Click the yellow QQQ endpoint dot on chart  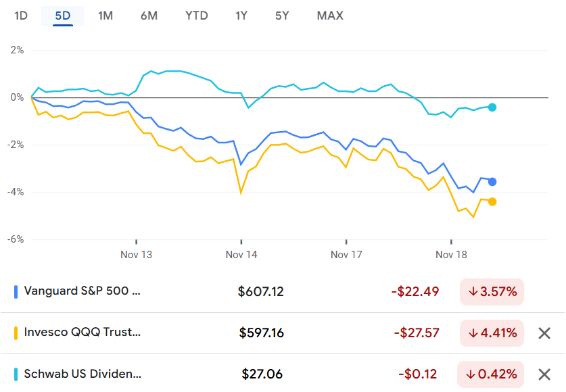pos(492,201)
